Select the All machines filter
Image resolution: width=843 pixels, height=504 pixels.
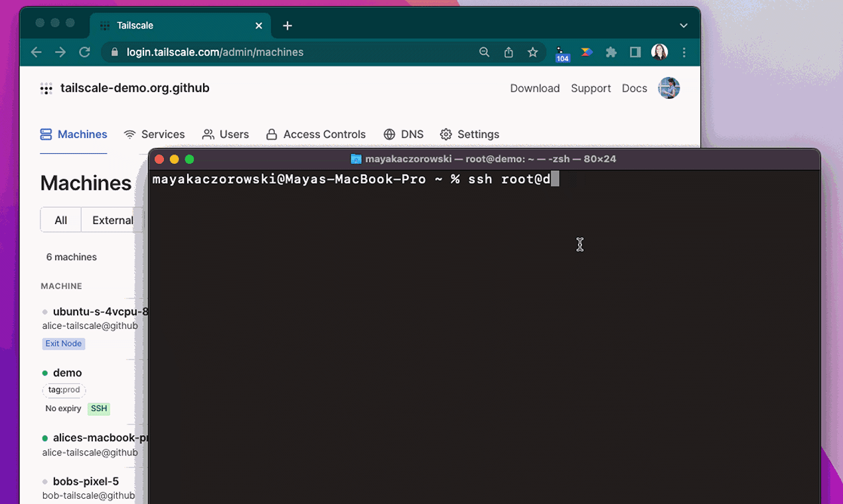[x=61, y=220]
